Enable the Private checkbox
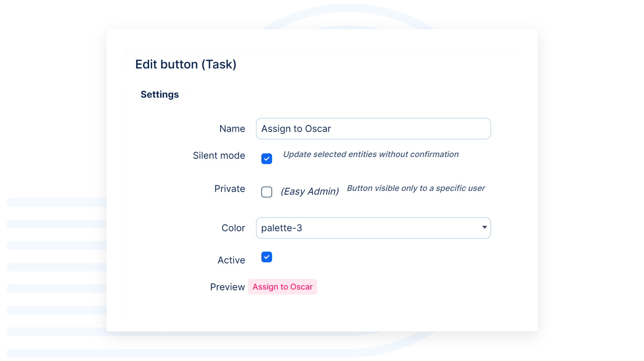The height and width of the screenshot is (361, 644). click(267, 192)
